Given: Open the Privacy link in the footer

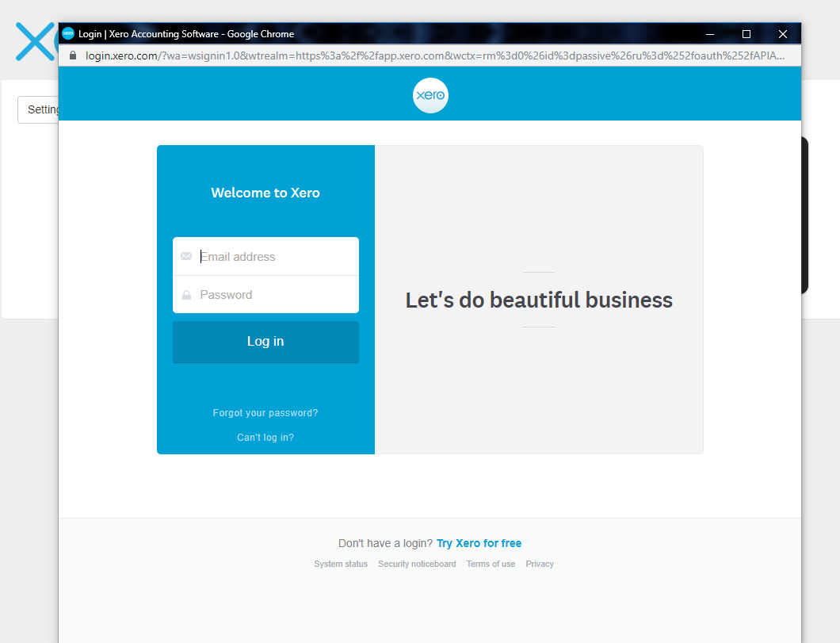Looking at the screenshot, I should 540,565.
